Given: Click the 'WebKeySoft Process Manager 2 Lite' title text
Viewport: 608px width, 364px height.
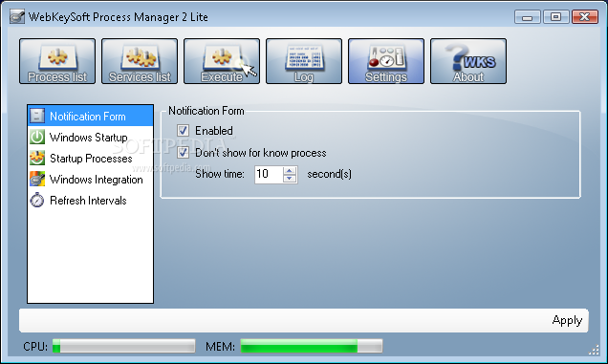Looking at the screenshot, I should pyautogui.click(x=119, y=17).
